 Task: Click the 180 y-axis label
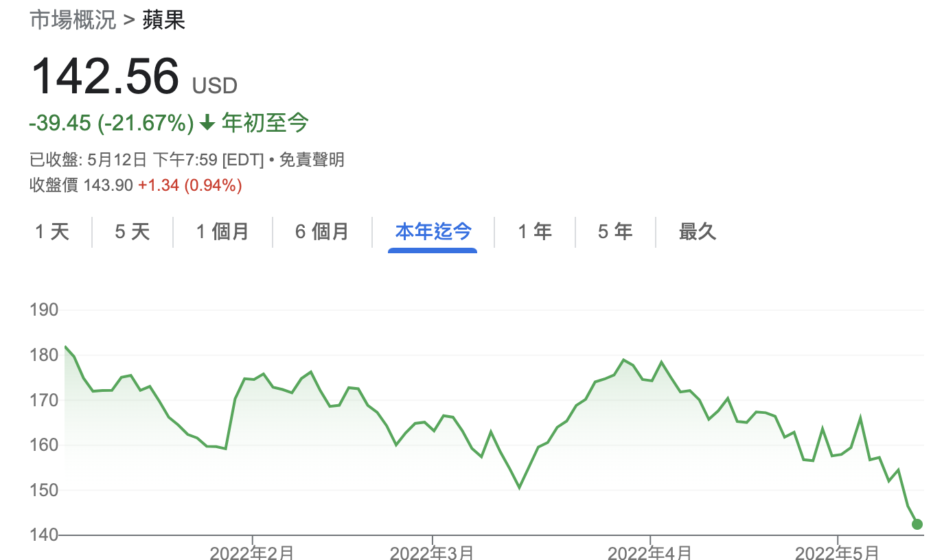tap(44, 355)
